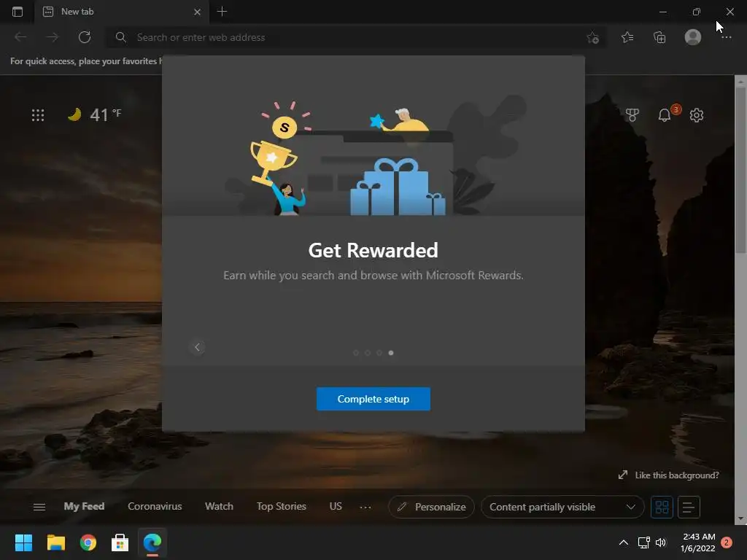The width and height of the screenshot is (747, 560).
Task: Switch to Watch tab
Action: pos(219,506)
